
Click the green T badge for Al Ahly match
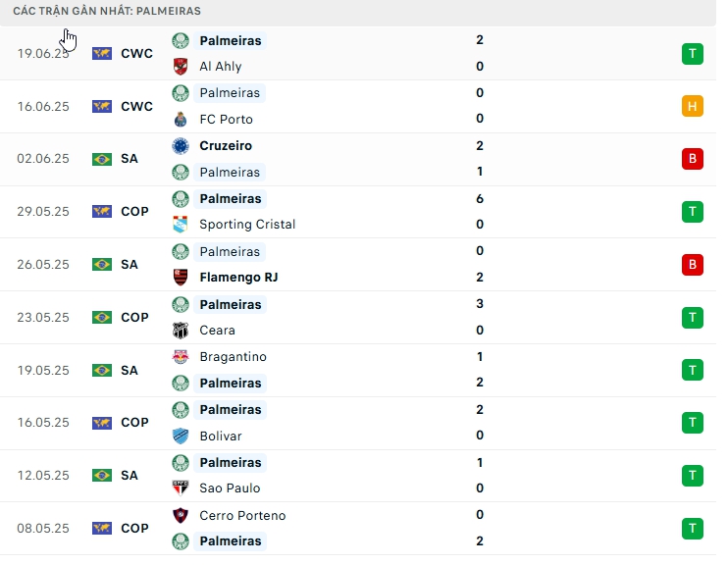(x=693, y=53)
